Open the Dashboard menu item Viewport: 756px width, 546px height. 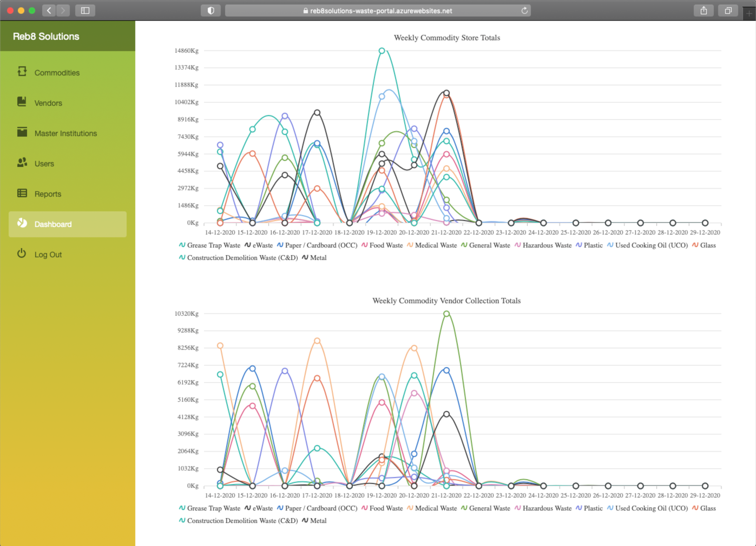53,224
